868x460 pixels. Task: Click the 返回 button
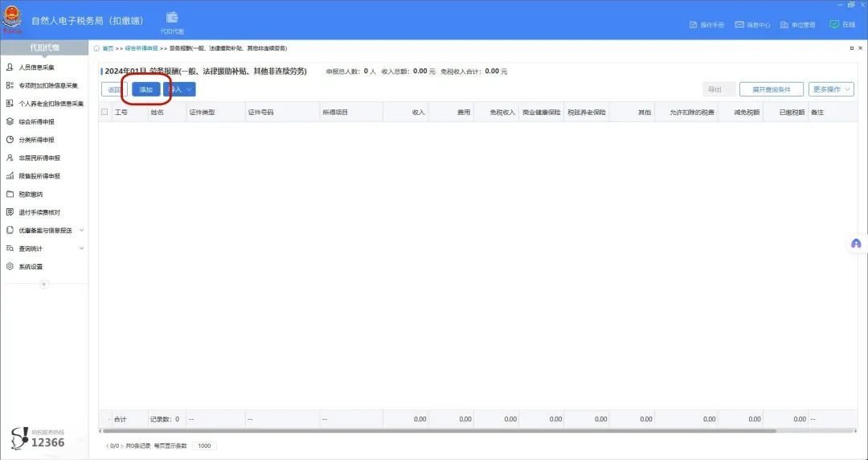(x=115, y=89)
